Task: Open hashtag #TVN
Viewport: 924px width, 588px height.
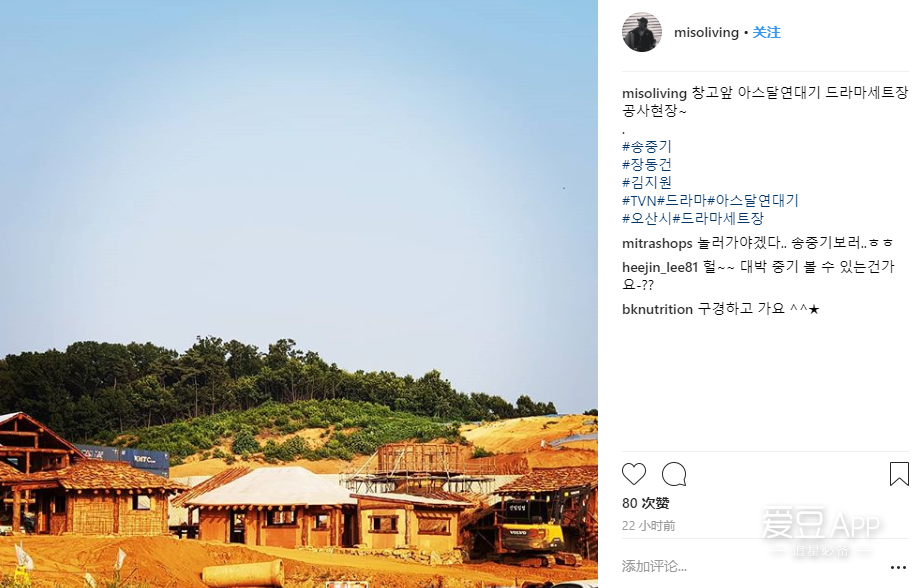Action: 639,200
